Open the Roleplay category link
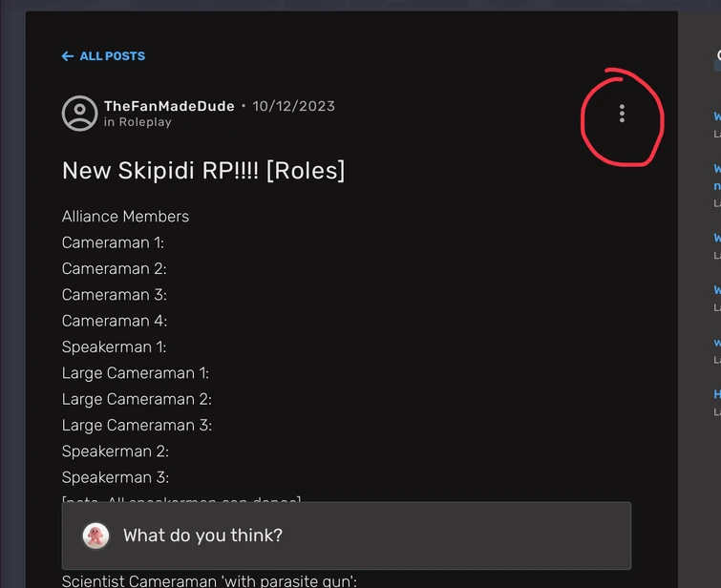 point(145,122)
